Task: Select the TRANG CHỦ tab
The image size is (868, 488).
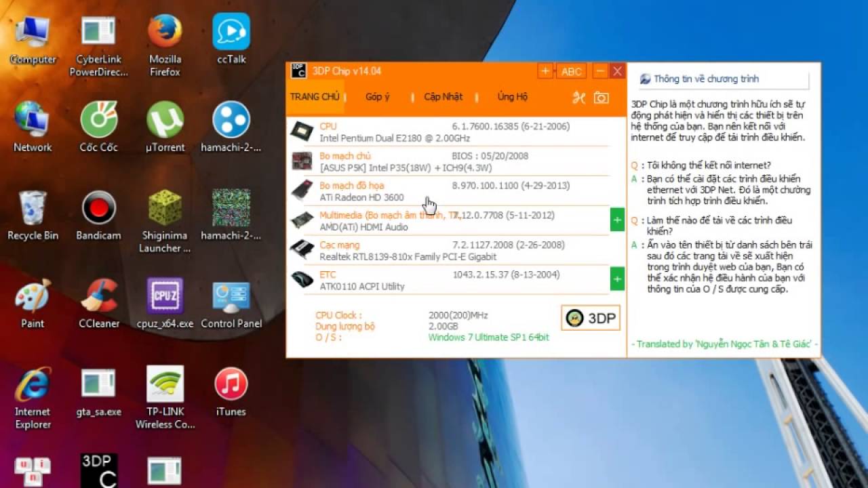Action: [315, 96]
